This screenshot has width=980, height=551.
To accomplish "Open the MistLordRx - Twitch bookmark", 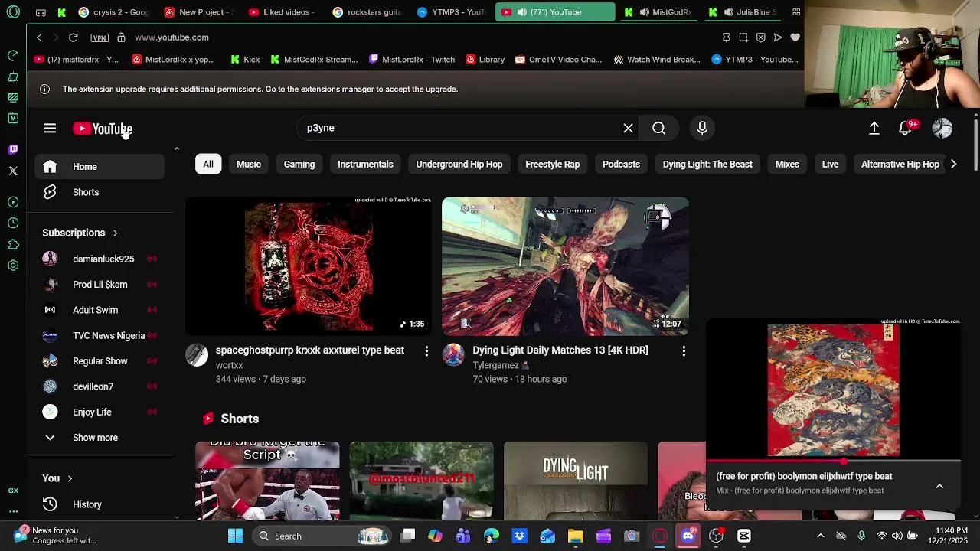I will tap(411, 60).
